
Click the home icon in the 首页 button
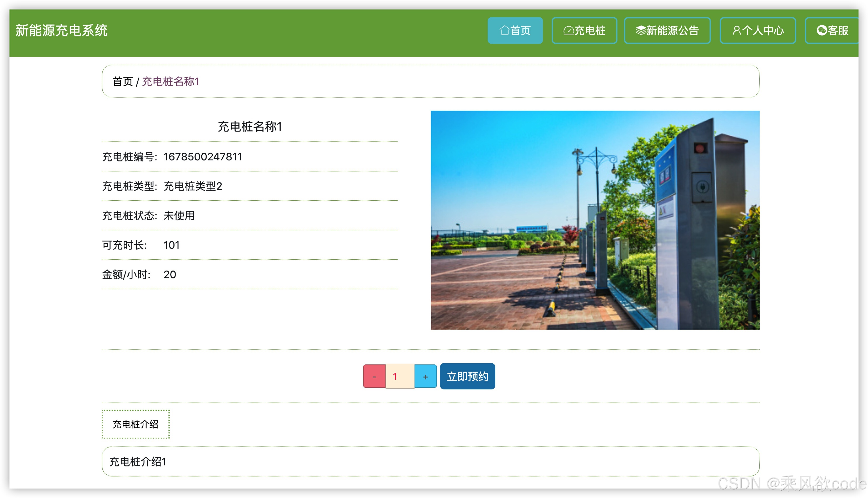pyautogui.click(x=504, y=31)
